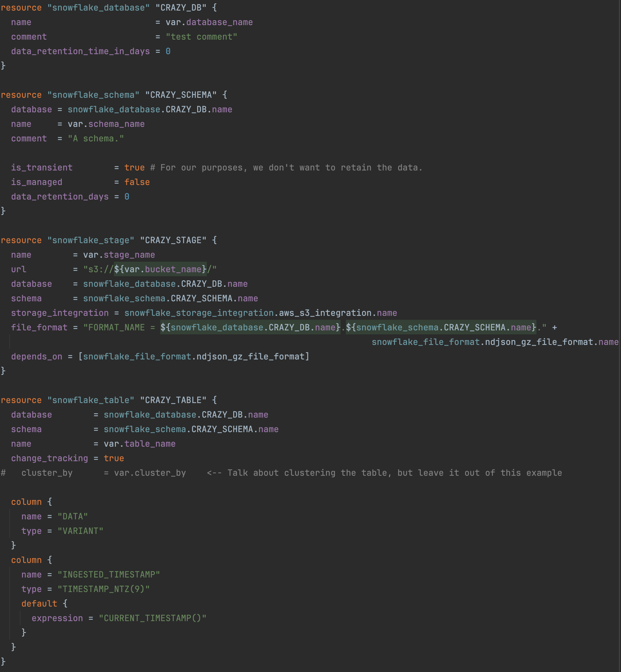Click the column keyword above name = "DATA"
This screenshot has width=621, height=672.
click(x=26, y=502)
